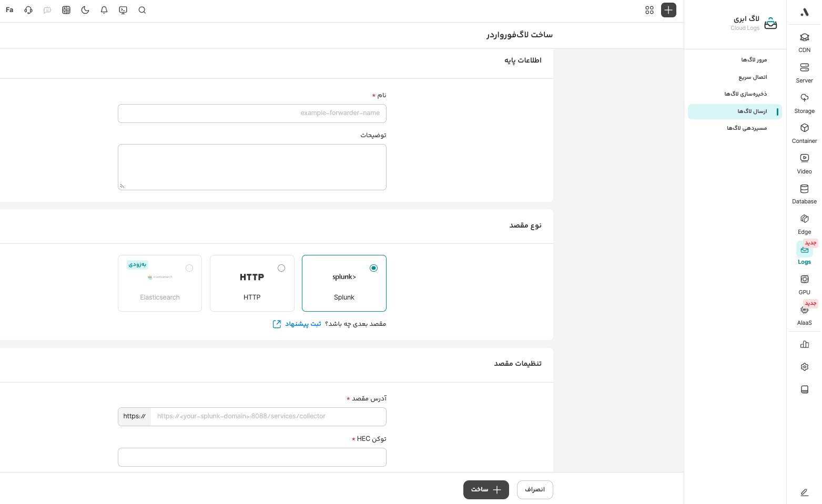The image size is (822, 504).
Task: Click the forwarder name input field
Action: point(252,114)
